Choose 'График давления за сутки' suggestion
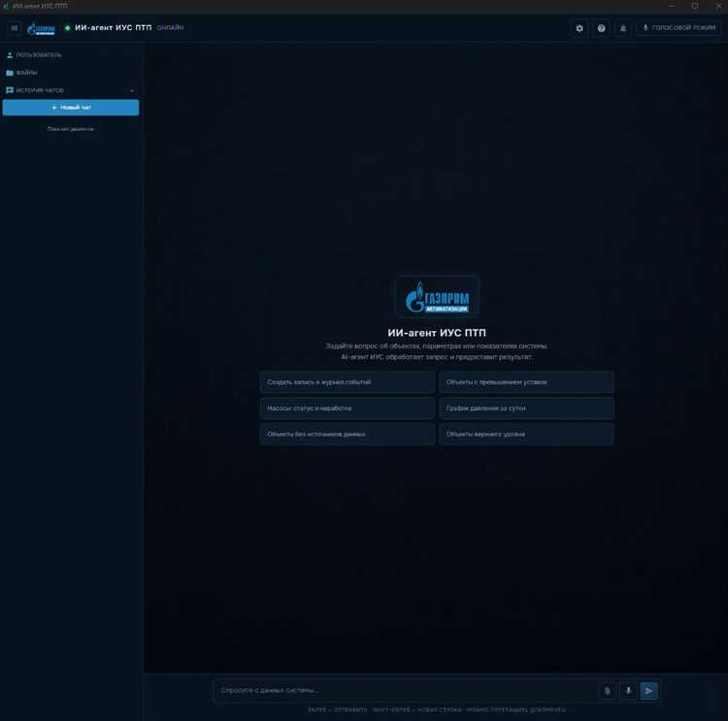The height and width of the screenshot is (721, 728). pos(526,409)
